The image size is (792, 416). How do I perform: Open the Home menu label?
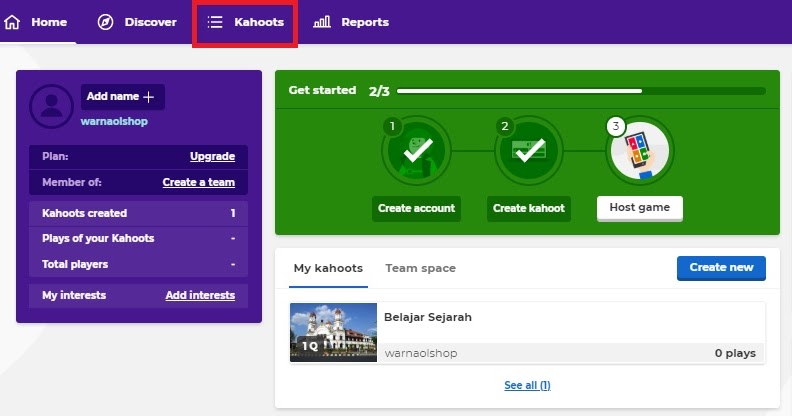pos(49,22)
